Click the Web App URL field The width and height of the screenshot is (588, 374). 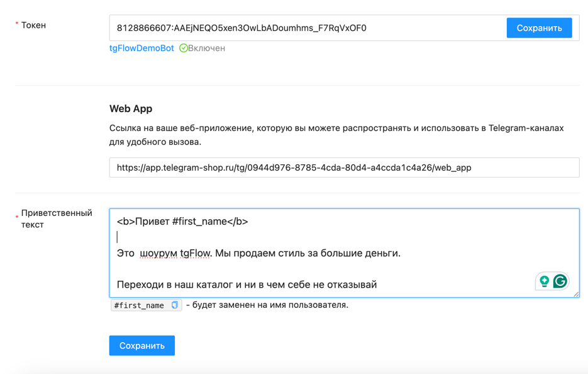tap(344, 167)
